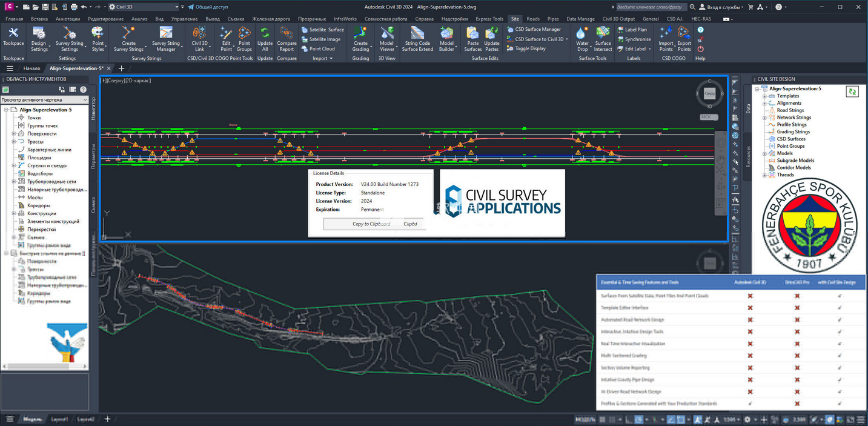Switch to Главная ribbon tab

[x=14, y=19]
